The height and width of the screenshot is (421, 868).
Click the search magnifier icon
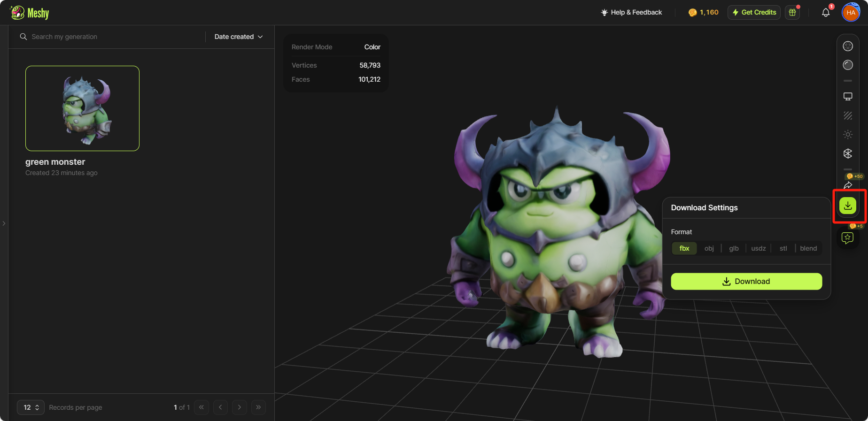point(23,37)
